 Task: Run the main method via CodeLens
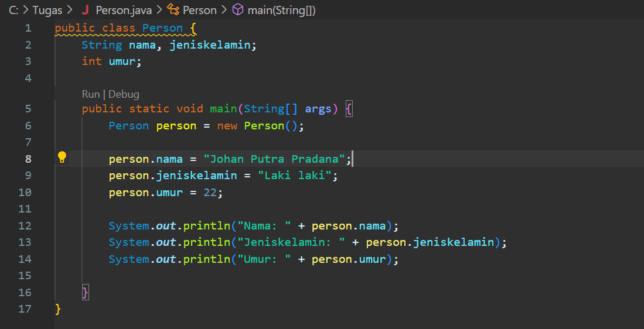click(x=91, y=94)
